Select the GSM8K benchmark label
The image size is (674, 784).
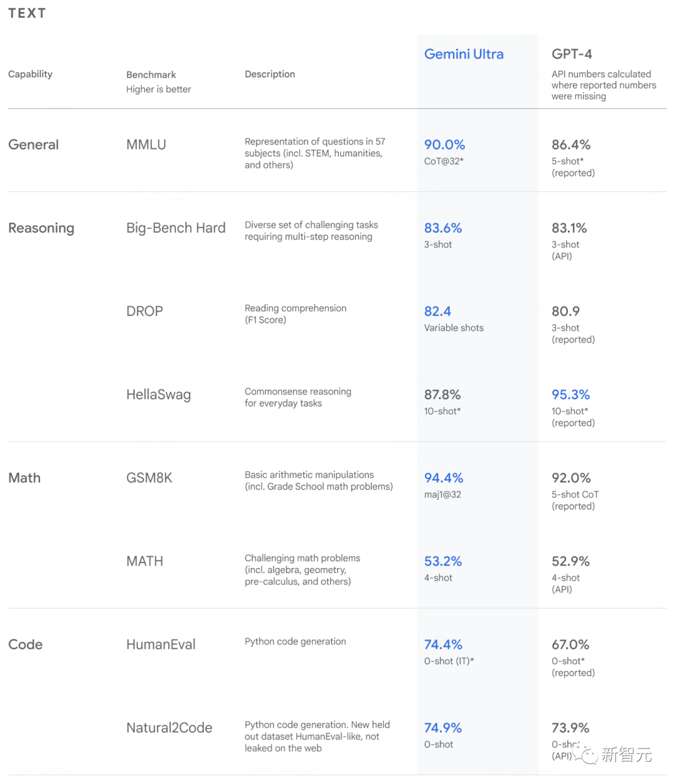pos(149,478)
